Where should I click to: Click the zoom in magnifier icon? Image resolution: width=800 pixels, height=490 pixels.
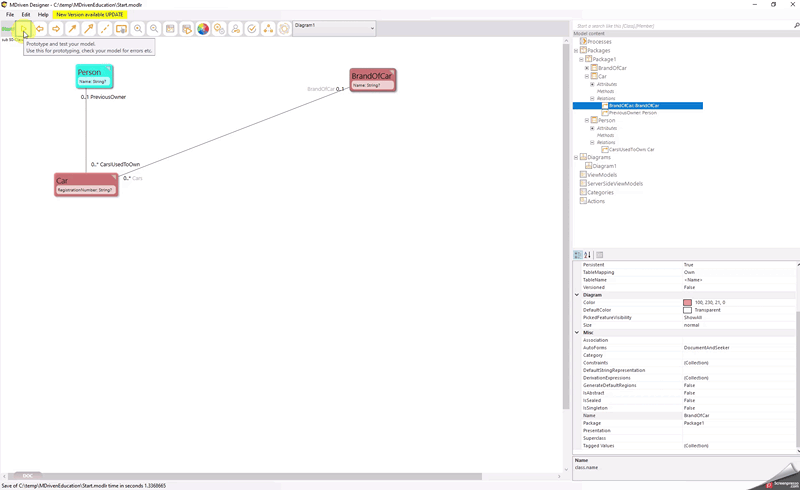tap(138, 29)
